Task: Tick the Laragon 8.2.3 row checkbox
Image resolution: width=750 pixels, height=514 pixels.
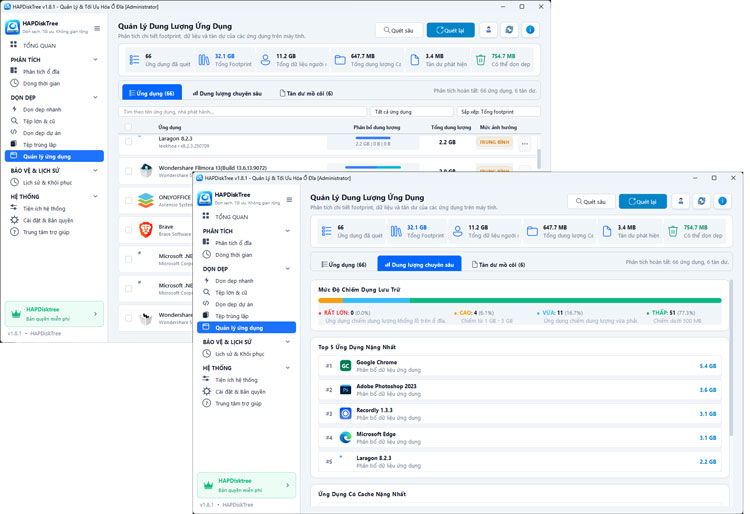Action: [x=128, y=142]
